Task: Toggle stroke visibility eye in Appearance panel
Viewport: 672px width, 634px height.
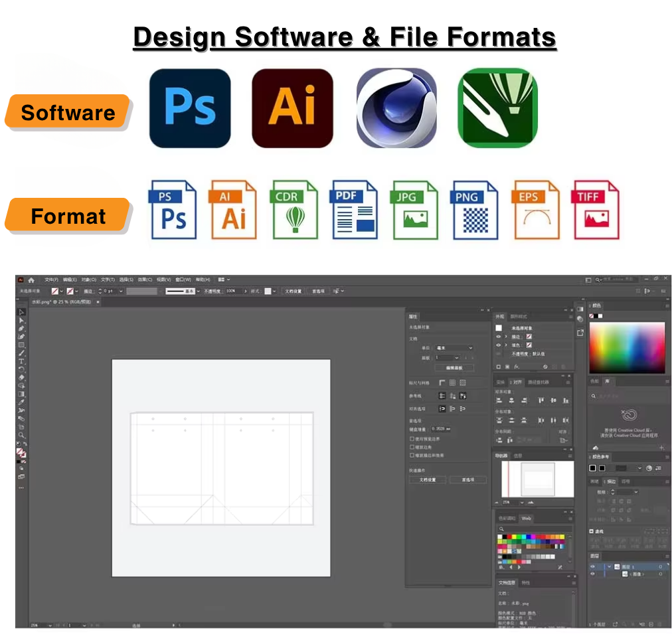Action: [x=499, y=337]
